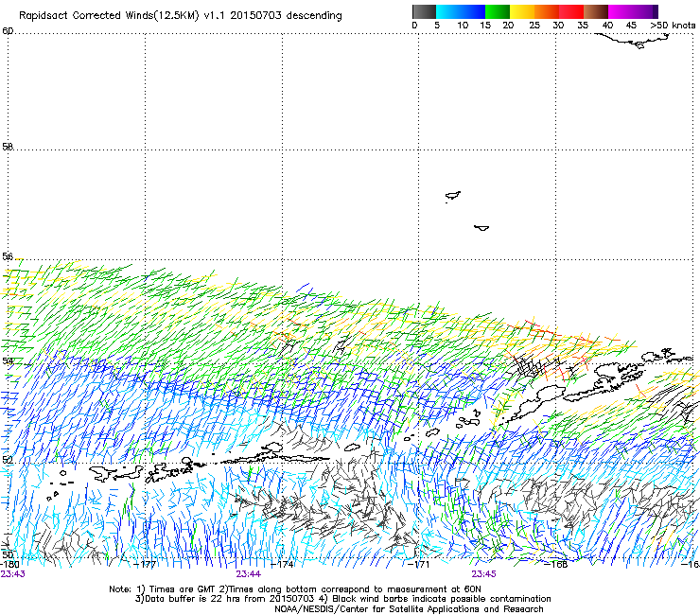Click the latitude label '58'
Image resolution: width=700 pixels, height=615 pixels.
point(8,147)
